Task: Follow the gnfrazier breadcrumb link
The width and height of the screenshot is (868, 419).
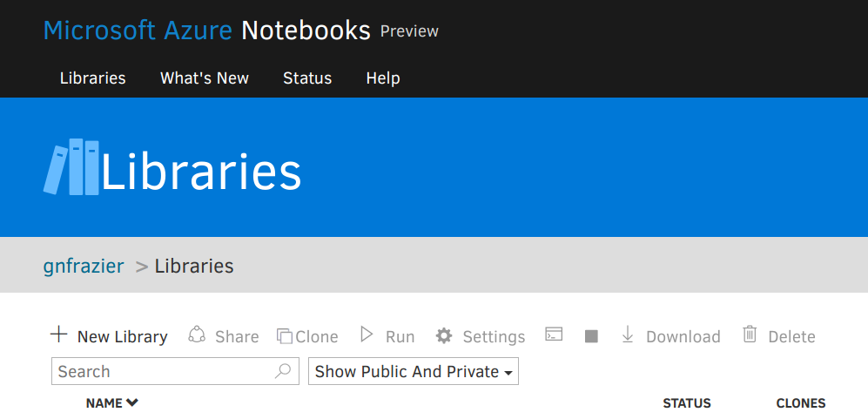Action: [x=84, y=266]
